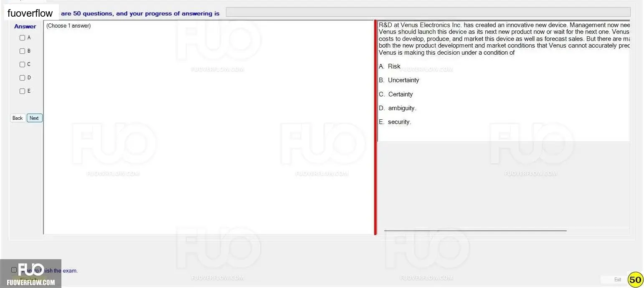Viewport: 644px width, 288px height.
Task: Go to the Next question
Action: pos(35,118)
